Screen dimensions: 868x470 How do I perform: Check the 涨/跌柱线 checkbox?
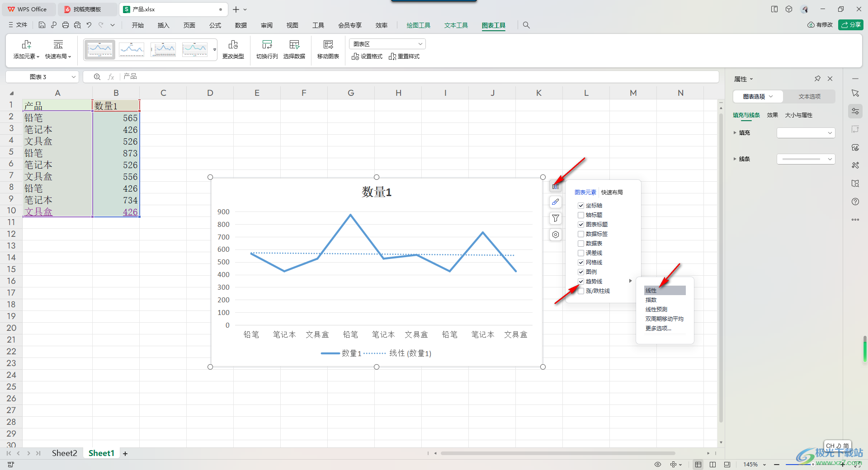pyautogui.click(x=581, y=291)
